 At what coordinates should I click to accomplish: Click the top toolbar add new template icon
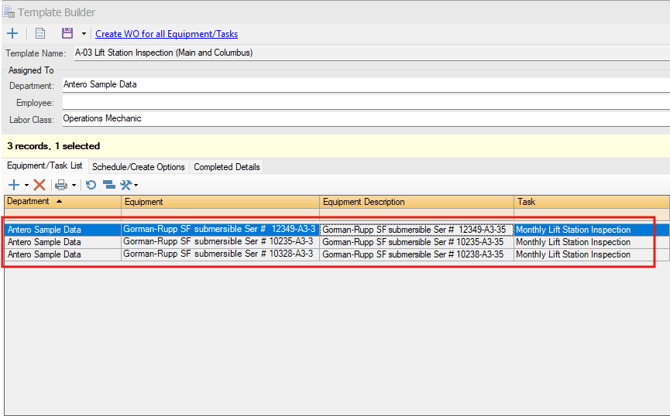point(12,34)
